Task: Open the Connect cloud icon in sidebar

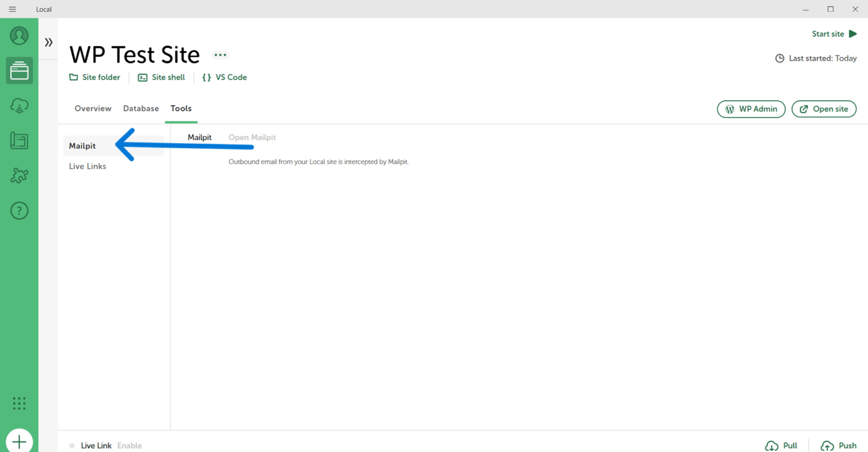Action: [19, 106]
